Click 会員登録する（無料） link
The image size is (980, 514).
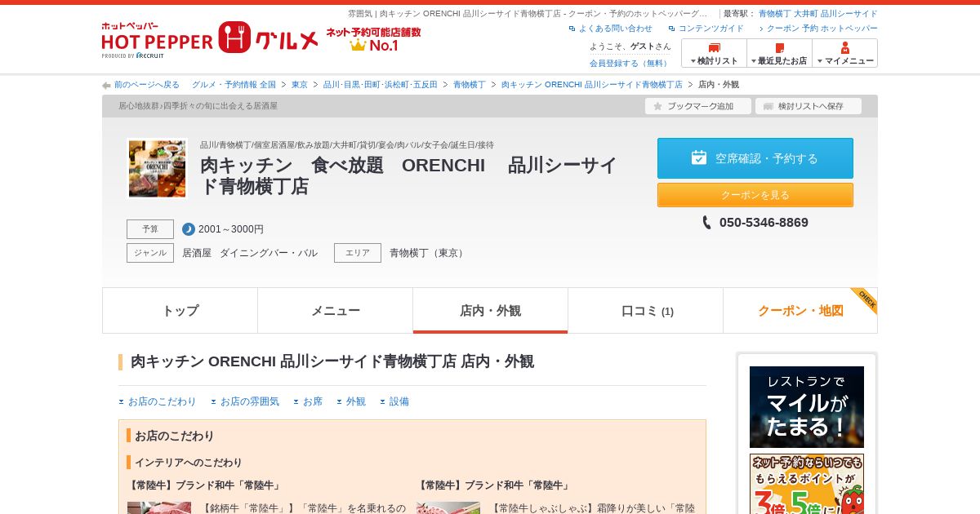[x=630, y=63]
